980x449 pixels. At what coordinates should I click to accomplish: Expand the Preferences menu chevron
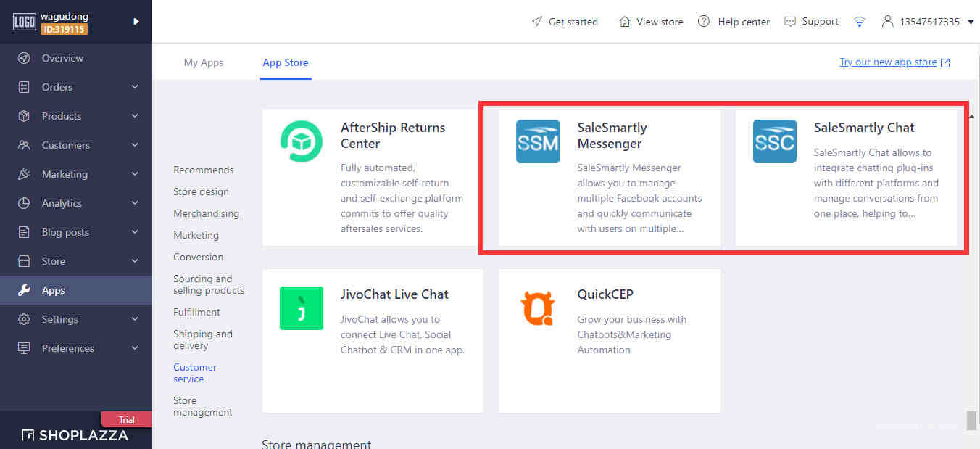(135, 348)
